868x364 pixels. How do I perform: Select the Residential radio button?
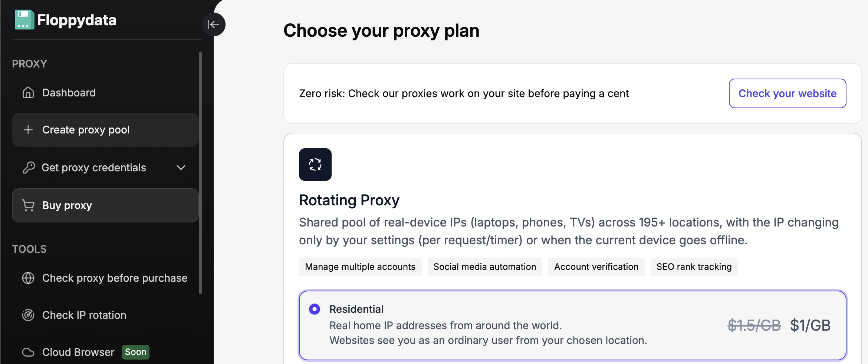(x=315, y=309)
